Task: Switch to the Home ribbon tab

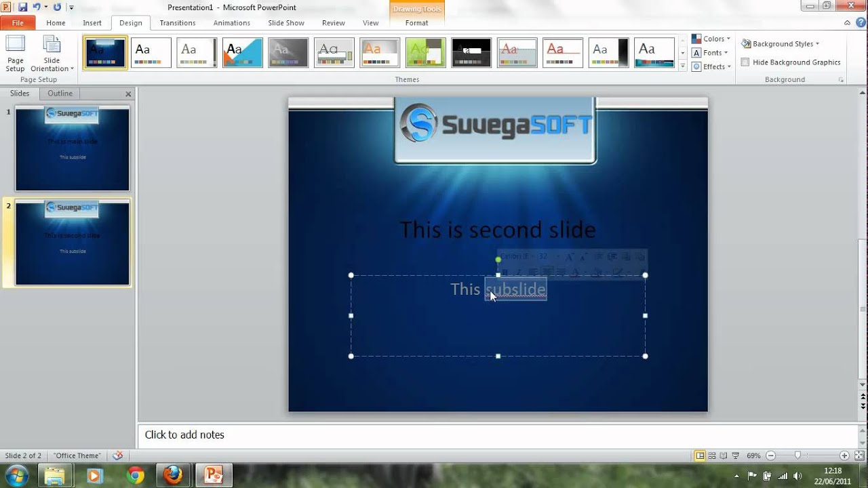Action: [56, 23]
